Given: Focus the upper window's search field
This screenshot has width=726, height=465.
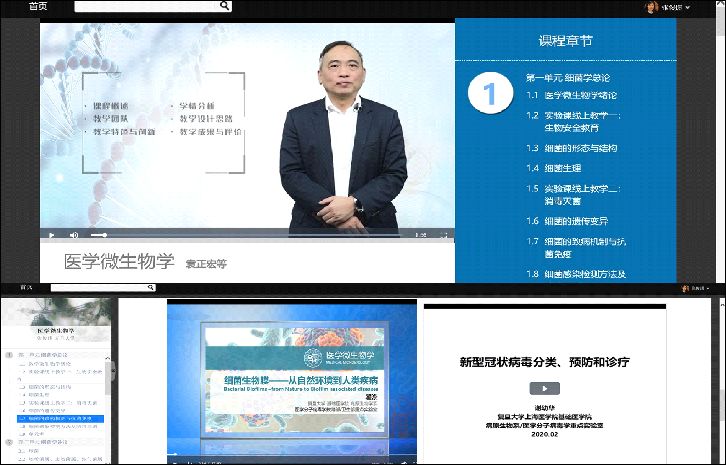Looking at the screenshot, I should pos(153,6).
